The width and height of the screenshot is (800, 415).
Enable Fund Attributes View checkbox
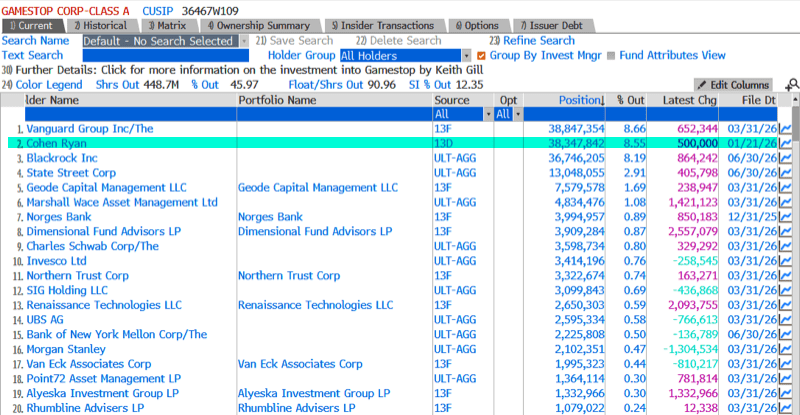click(611, 56)
